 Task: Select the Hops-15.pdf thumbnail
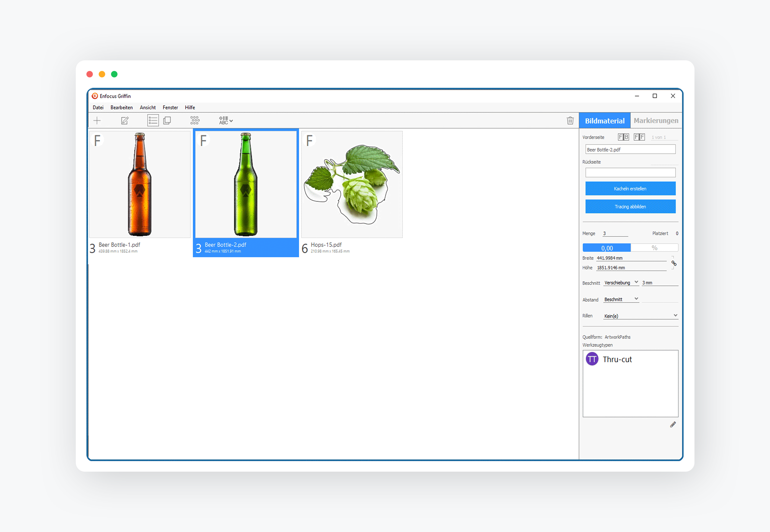[x=352, y=184]
